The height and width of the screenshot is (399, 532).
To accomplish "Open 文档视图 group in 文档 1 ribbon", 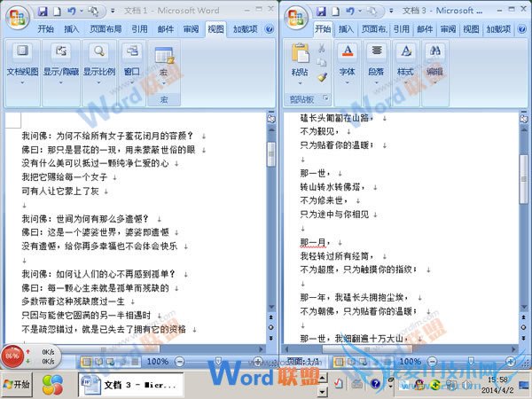I will (x=22, y=73).
